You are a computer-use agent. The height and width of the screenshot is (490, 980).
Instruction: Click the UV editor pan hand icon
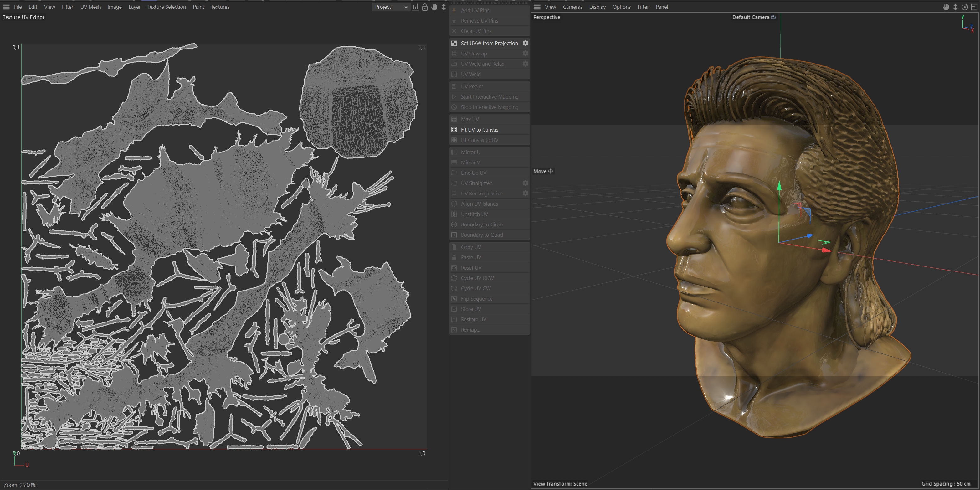click(434, 7)
